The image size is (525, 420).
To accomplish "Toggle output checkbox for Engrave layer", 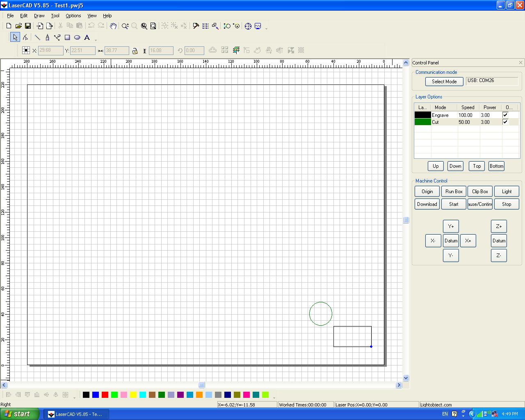I will click(x=505, y=115).
